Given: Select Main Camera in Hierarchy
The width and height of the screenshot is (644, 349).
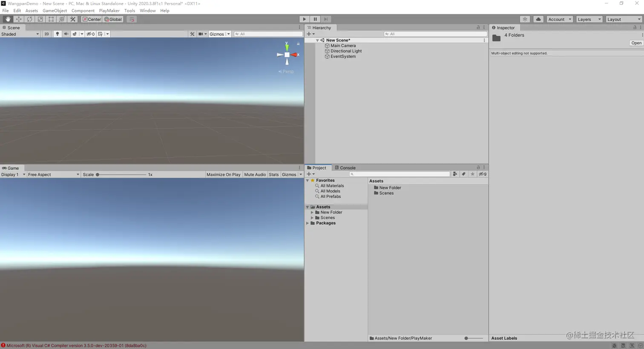Looking at the screenshot, I should point(343,46).
